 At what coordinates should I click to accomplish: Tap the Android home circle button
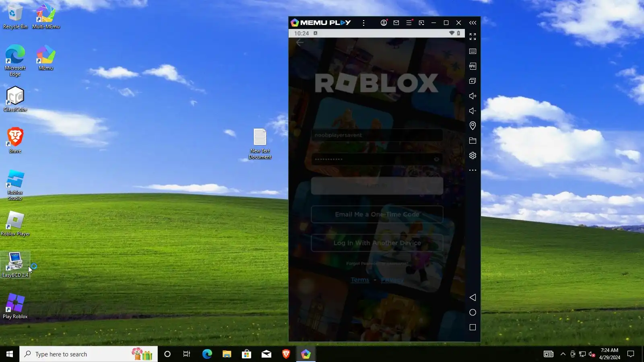click(x=473, y=313)
